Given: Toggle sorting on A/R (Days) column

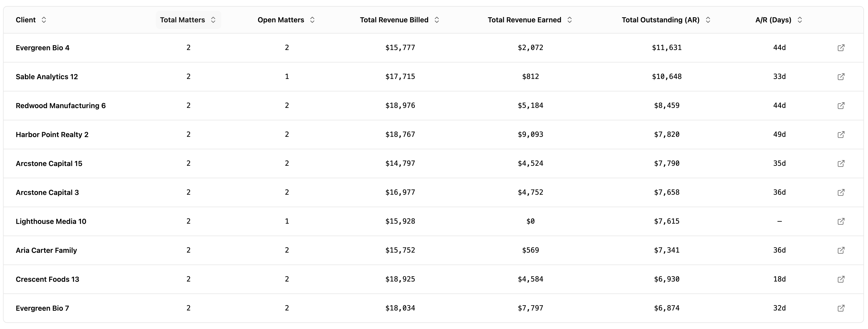Looking at the screenshot, I should (x=800, y=20).
